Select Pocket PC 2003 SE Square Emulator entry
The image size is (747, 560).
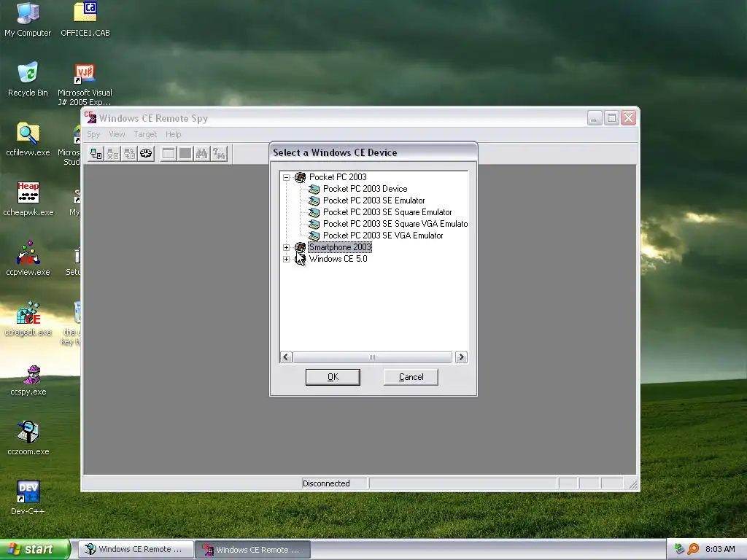[x=387, y=212]
